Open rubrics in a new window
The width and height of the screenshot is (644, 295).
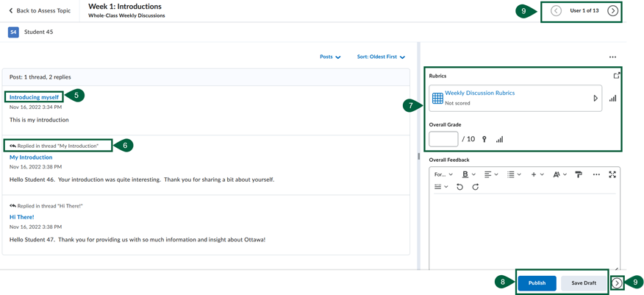click(x=615, y=76)
